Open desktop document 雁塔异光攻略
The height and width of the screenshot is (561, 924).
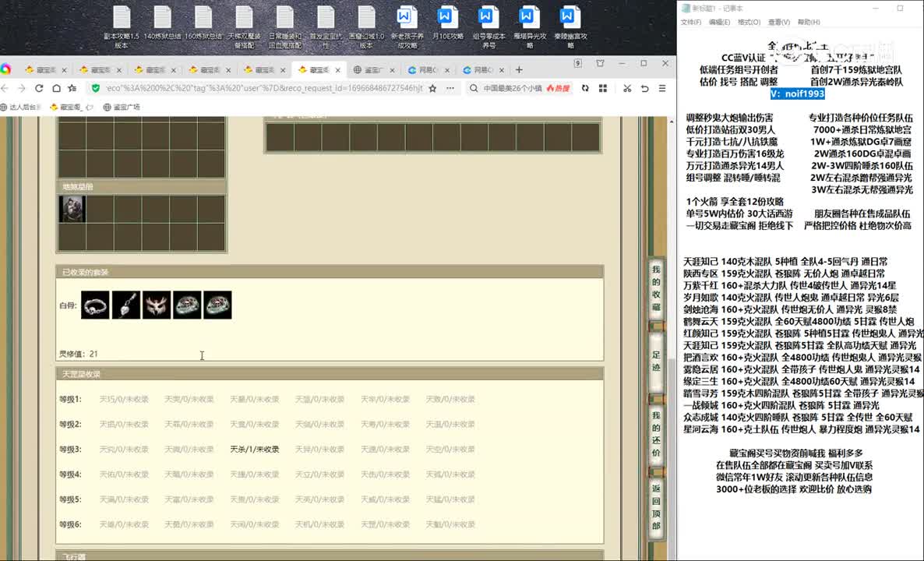529,26
